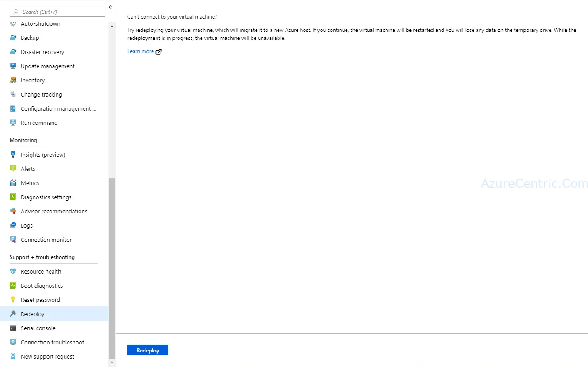Click the Backup cloud icon
Viewport: 588px width, 367px height.
(13, 38)
